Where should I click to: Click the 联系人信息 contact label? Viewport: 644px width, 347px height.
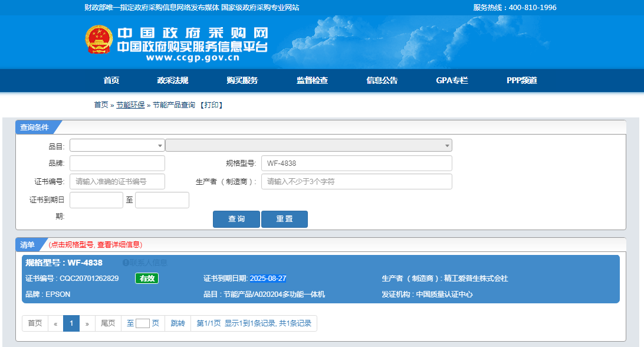coord(148,263)
